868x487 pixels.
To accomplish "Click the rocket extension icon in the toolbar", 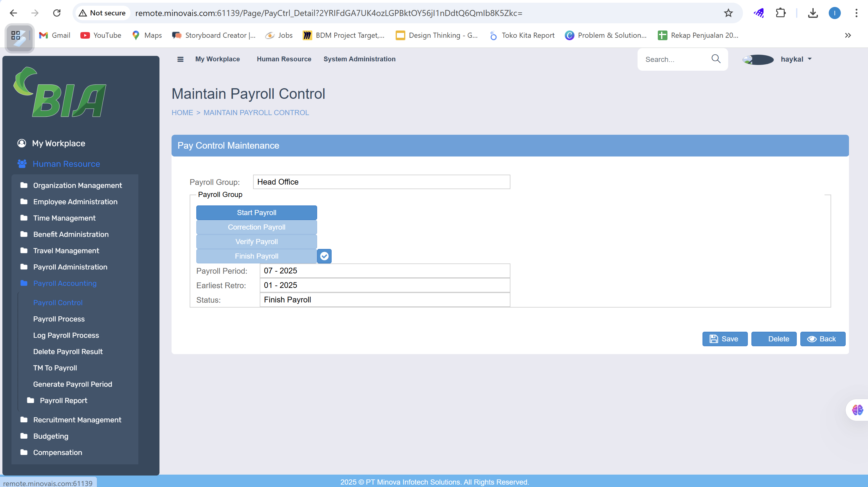I will click(759, 13).
